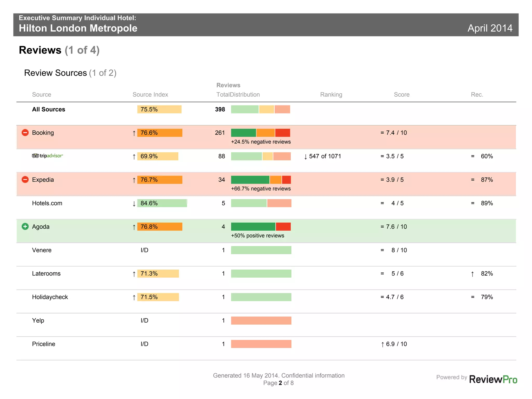Click the +66.7% negative reviews note

tap(261, 189)
